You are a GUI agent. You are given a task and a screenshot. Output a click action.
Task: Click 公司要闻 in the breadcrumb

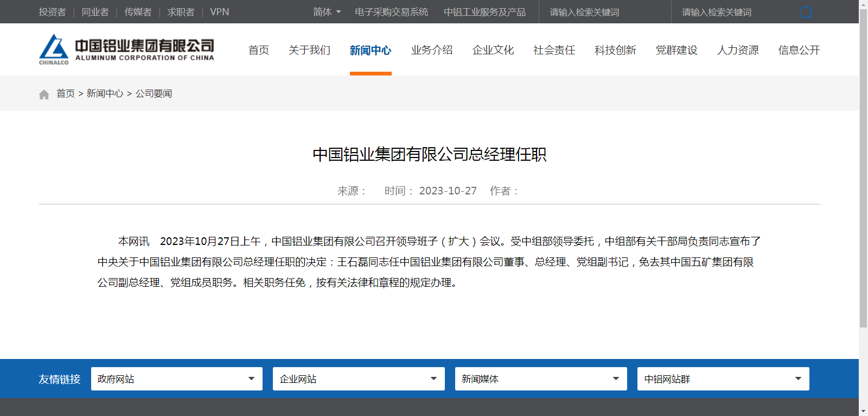[x=154, y=93]
